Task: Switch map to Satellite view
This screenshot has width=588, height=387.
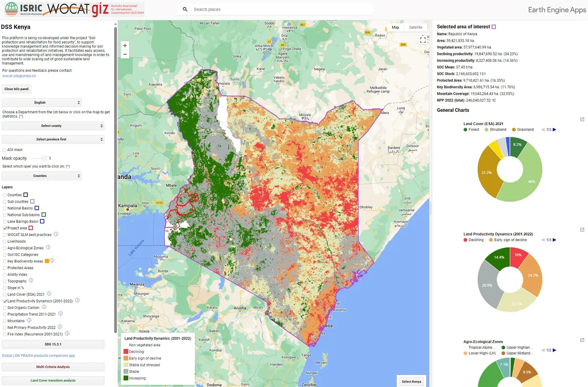Action: click(x=415, y=27)
